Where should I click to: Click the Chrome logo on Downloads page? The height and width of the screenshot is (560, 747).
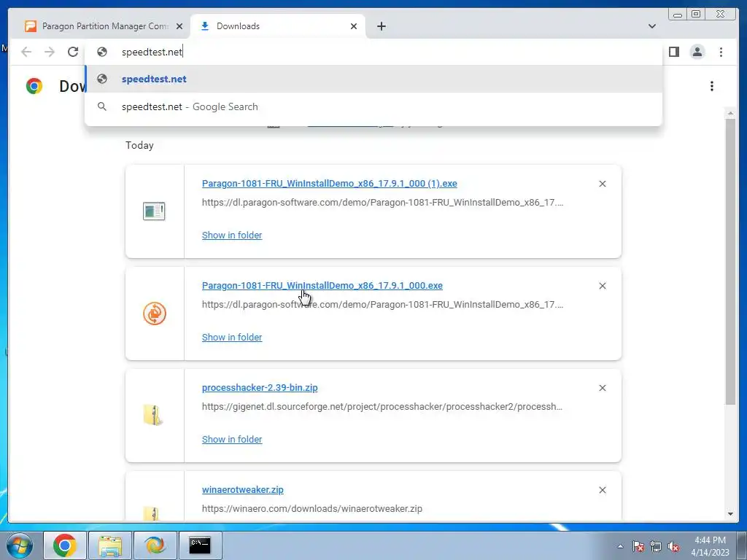point(34,86)
